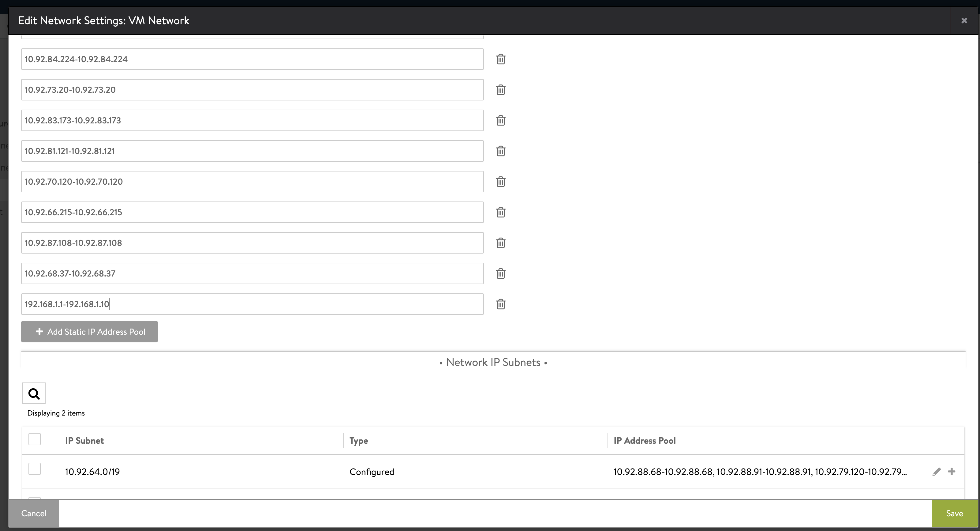This screenshot has width=980, height=531.
Task: Toggle checkbox next to IP Subnet column header
Action: click(35, 439)
